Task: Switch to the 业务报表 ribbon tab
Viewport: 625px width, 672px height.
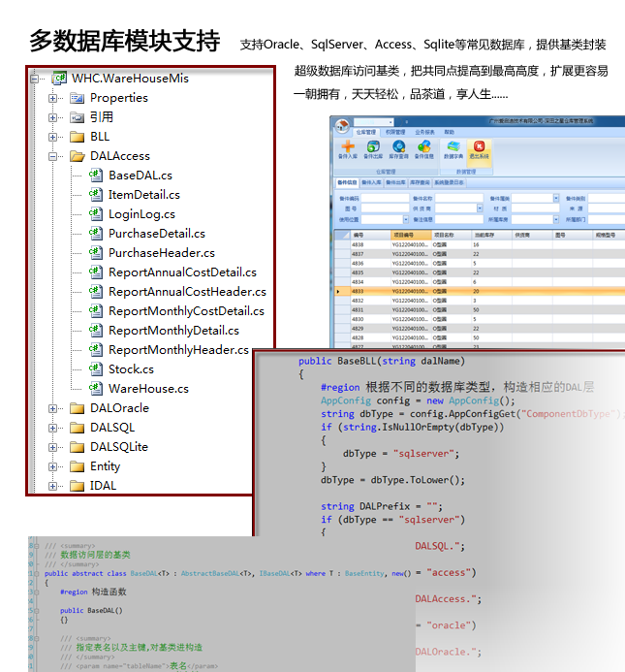Action: pyautogui.click(x=424, y=132)
